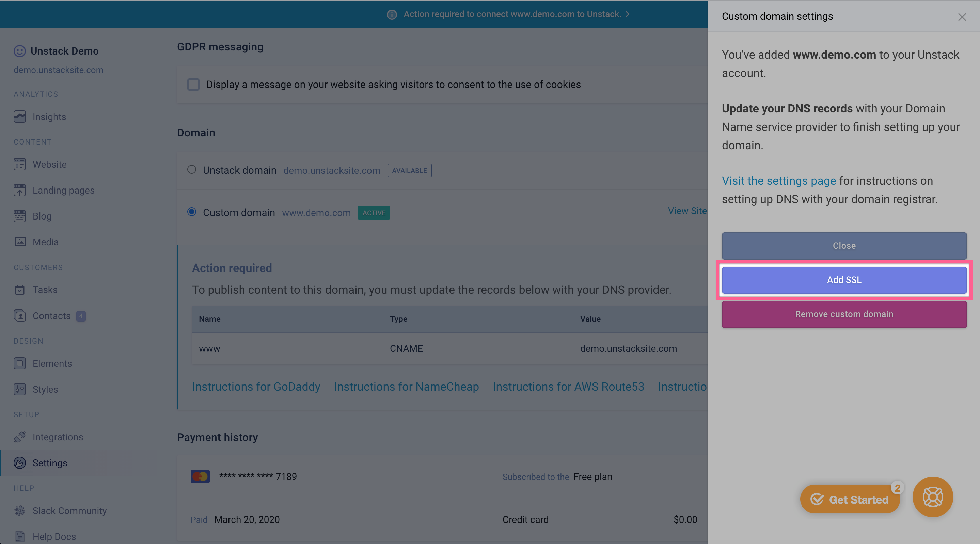Click the Insights icon in sidebar
This screenshot has height=544, width=980.
(20, 117)
